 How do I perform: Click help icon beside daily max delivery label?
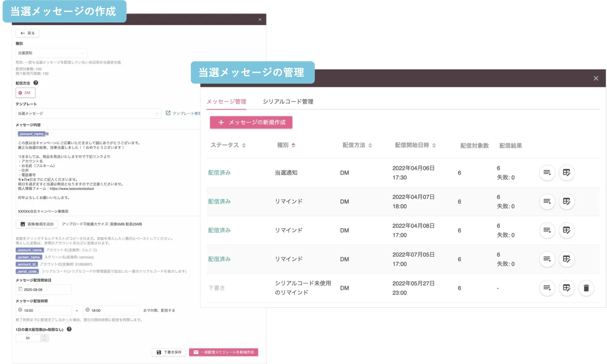[x=69, y=329]
